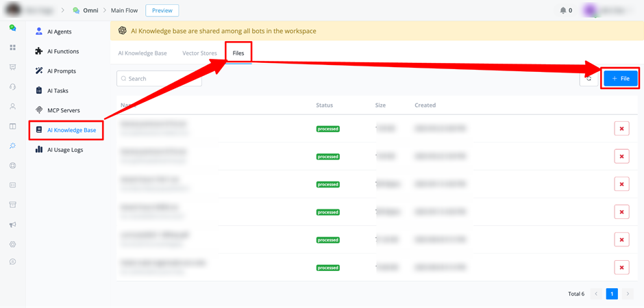Click the blue + File button

point(621,79)
